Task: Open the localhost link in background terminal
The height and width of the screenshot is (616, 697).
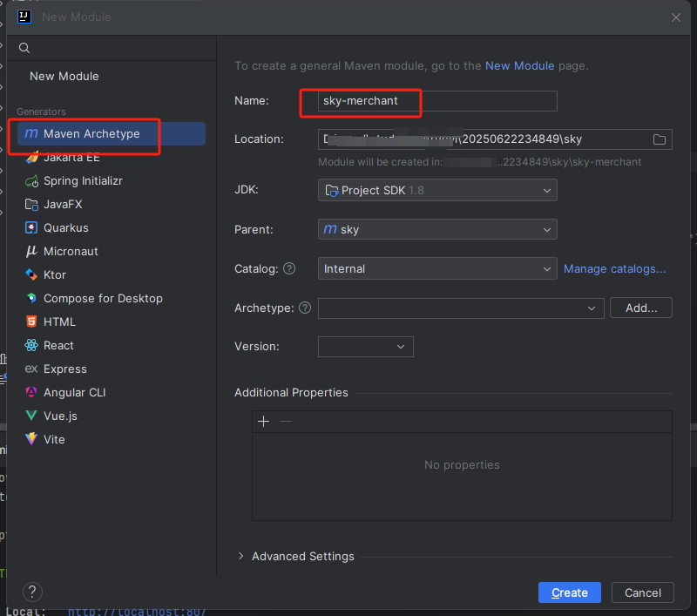Action: [x=137, y=612]
